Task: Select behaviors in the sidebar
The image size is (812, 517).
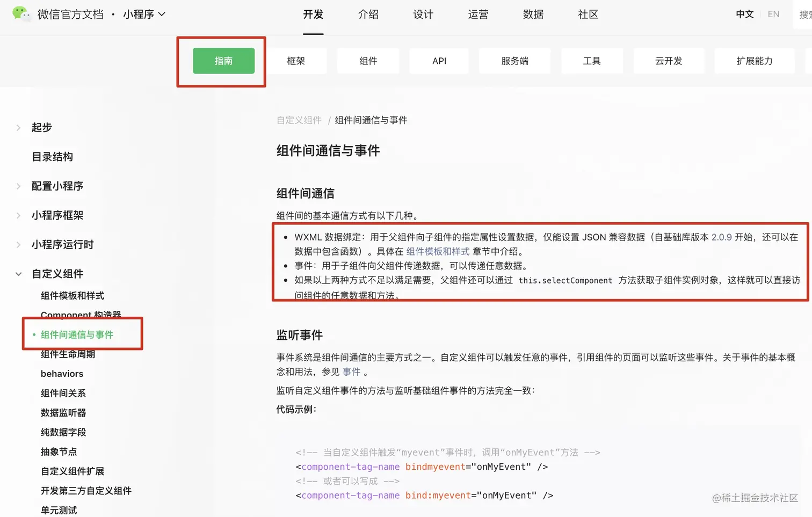Action: [x=62, y=374]
